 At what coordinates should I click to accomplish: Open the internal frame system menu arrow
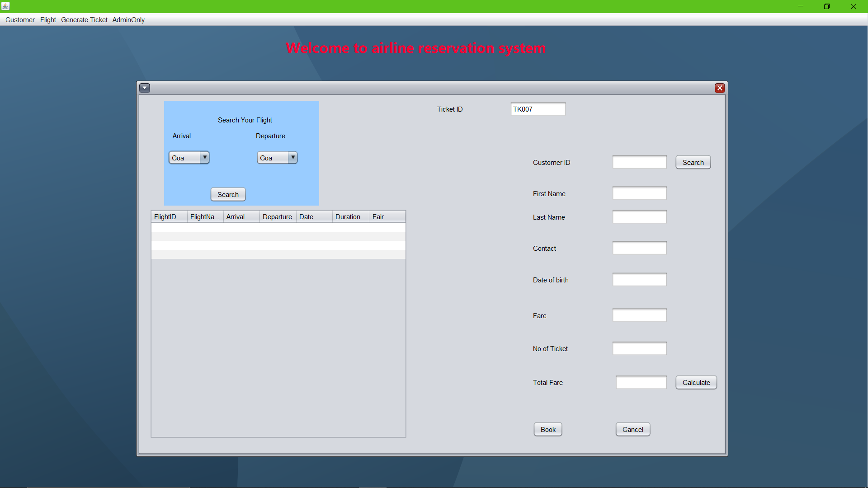[145, 87]
